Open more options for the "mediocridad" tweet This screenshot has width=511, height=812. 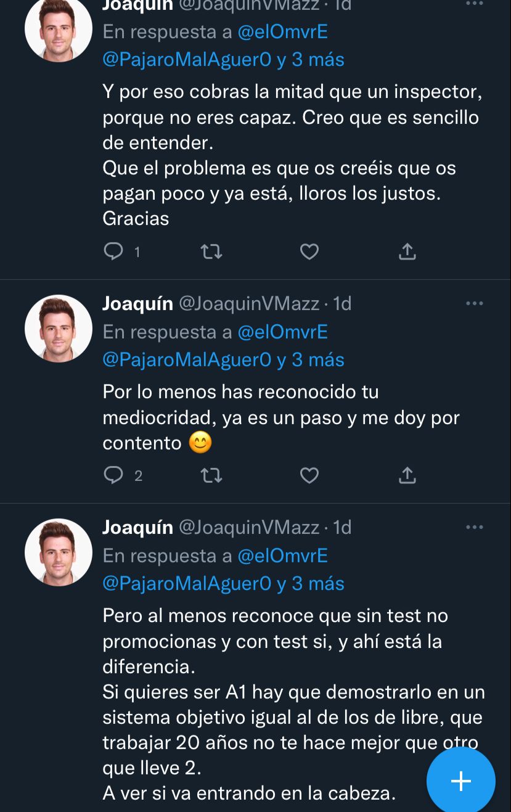pyautogui.click(x=474, y=303)
